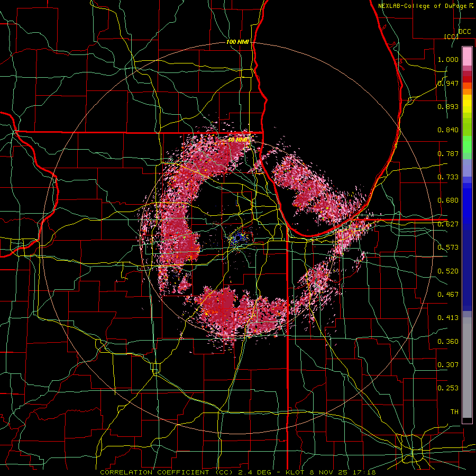Click the TH threshold label
The width and height of the screenshot is (476, 476).
(454, 412)
